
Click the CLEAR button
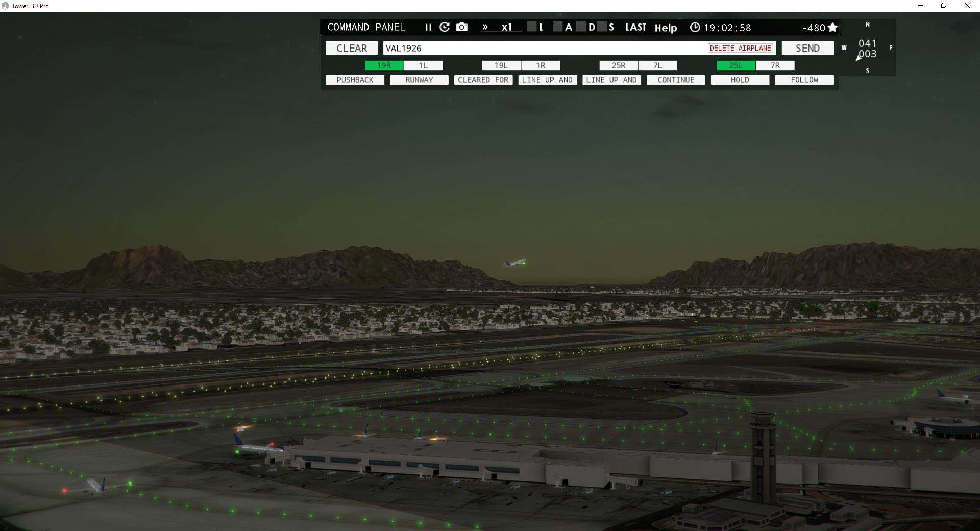(x=352, y=48)
